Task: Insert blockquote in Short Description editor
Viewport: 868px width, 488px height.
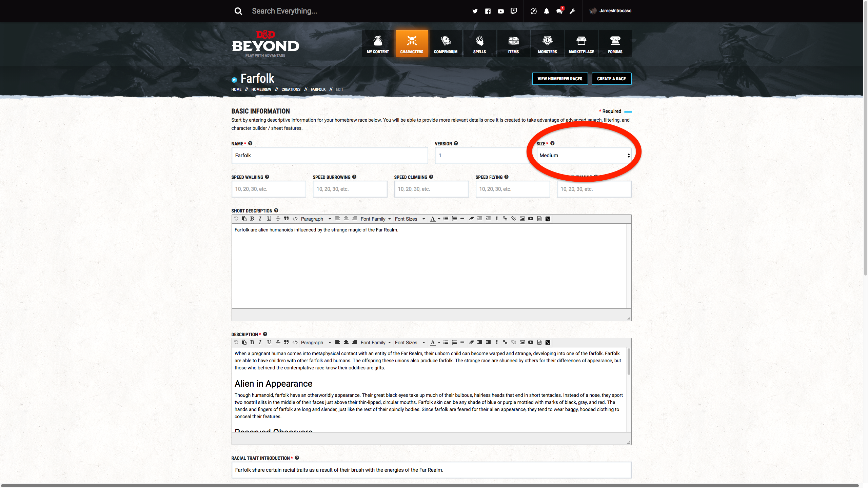Action: 286,219
